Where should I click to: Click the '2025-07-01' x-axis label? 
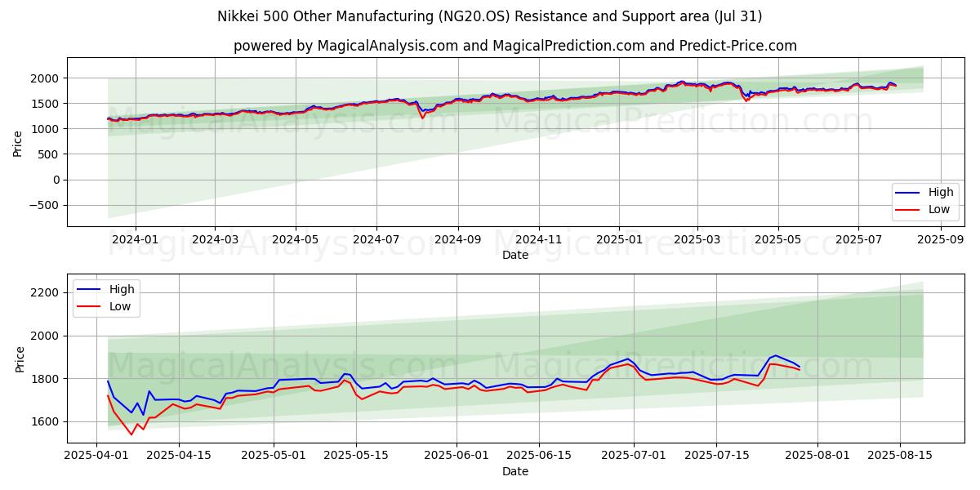tap(633, 456)
